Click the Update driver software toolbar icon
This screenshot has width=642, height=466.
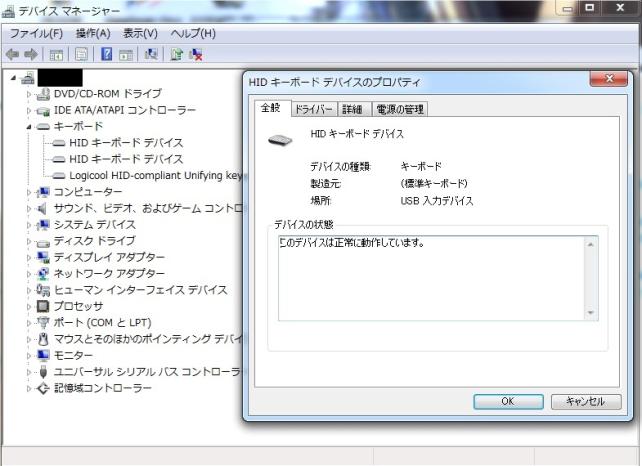pos(177,54)
